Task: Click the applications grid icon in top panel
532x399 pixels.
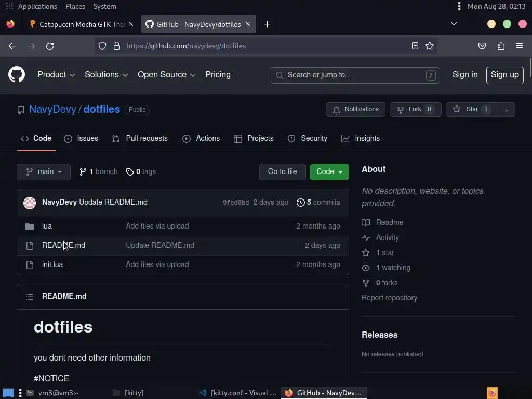Action: click(9, 6)
